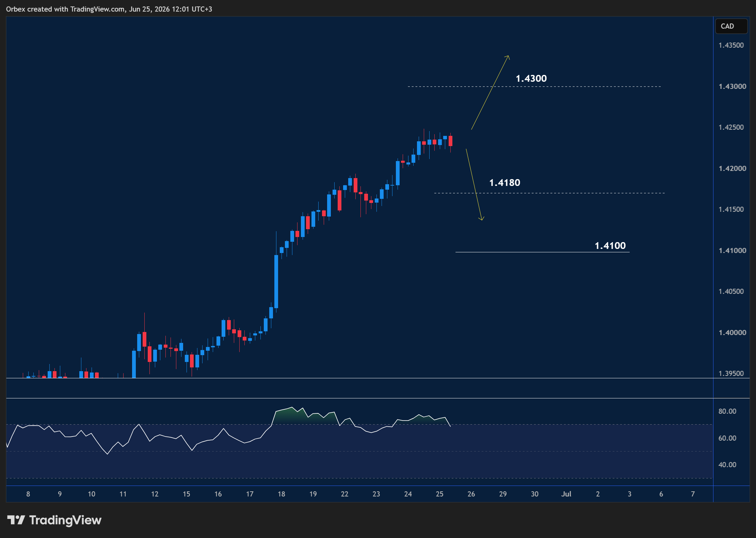Click the 1.4300 level label
756x538 pixels.
click(x=531, y=78)
